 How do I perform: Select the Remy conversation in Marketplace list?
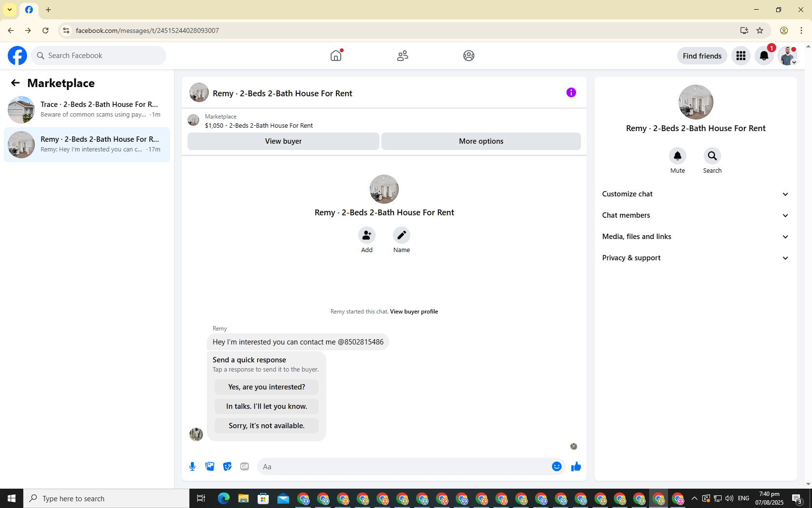[x=87, y=145]
